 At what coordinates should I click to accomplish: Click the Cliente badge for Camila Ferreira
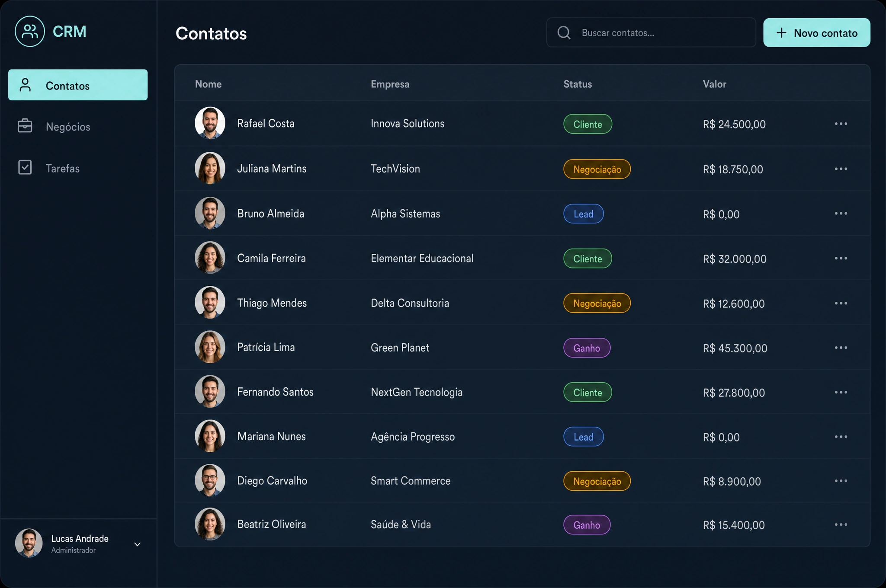[587, 259]
